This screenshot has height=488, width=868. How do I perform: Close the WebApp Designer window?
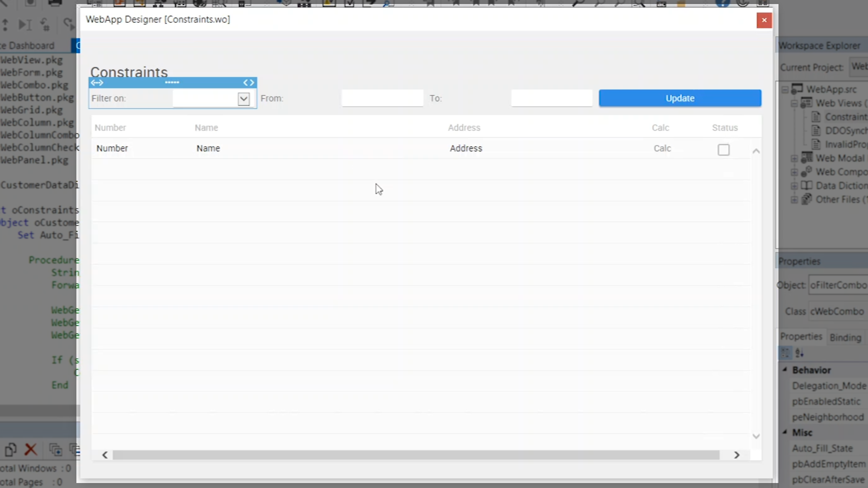(x=764, y=20)
